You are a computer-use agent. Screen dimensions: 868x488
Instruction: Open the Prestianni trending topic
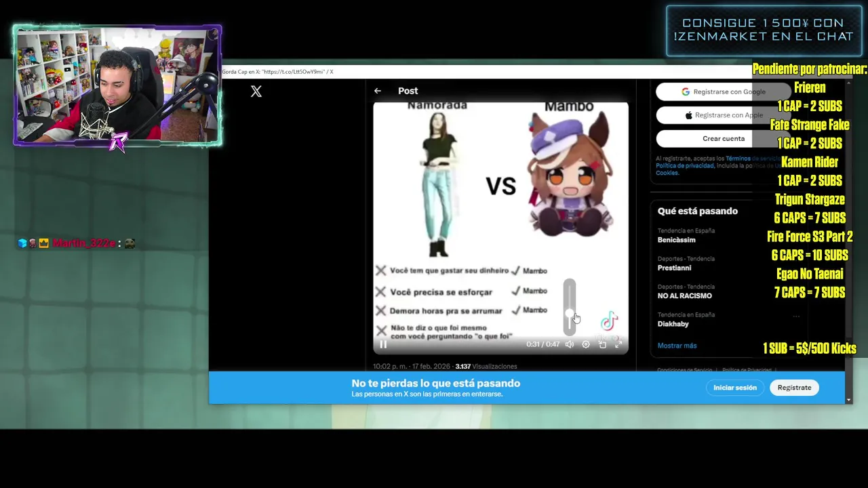point(674,268)
